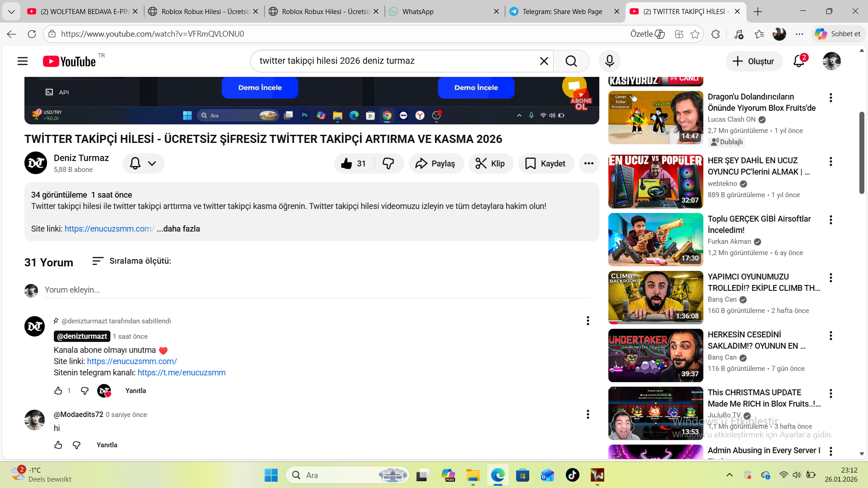The height and width of the screenshot is (488, 868).
Task: Open options menu for @Modaedits72 comment
Action: [588, 414]
